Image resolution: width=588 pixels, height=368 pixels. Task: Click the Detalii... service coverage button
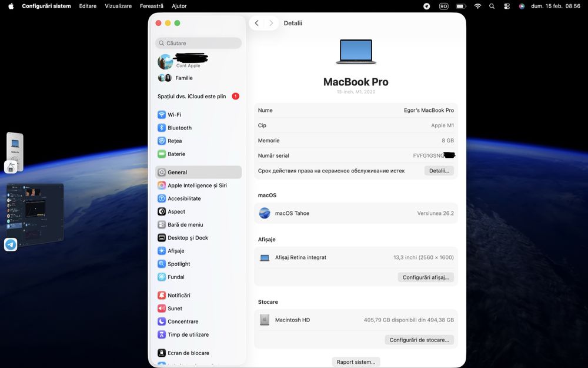[x=439, y=171]
